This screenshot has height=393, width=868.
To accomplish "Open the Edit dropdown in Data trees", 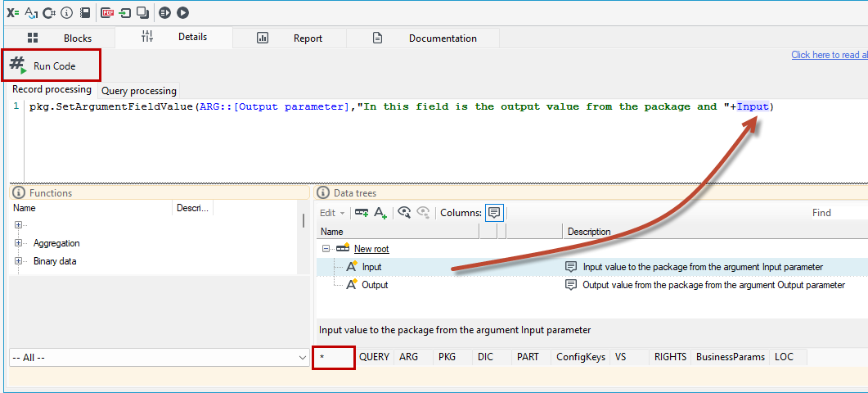I will pyautogui.click(x=333, y=213).
